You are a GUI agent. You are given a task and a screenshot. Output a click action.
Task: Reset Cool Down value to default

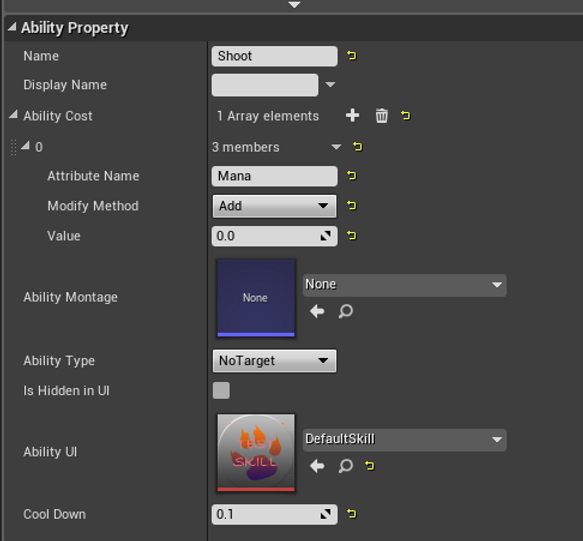[352, 514]
